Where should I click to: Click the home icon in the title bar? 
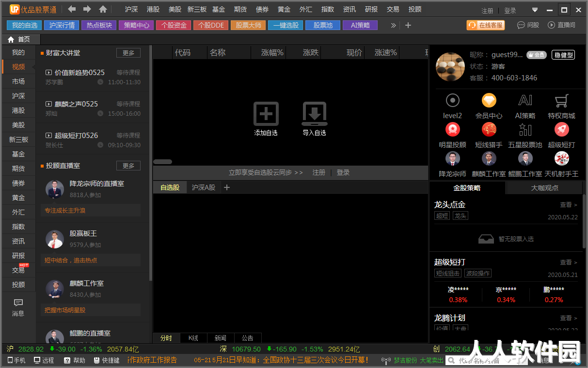pos(103,9)
